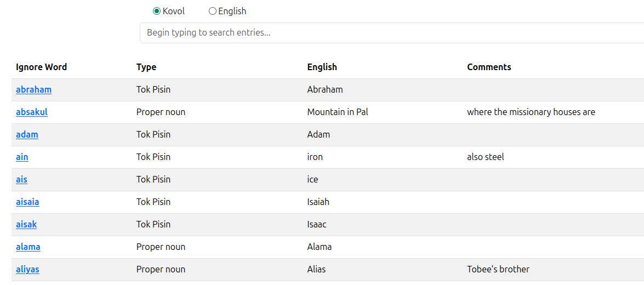Open the ais entry link
644x285 pixels.
(22, 179)
